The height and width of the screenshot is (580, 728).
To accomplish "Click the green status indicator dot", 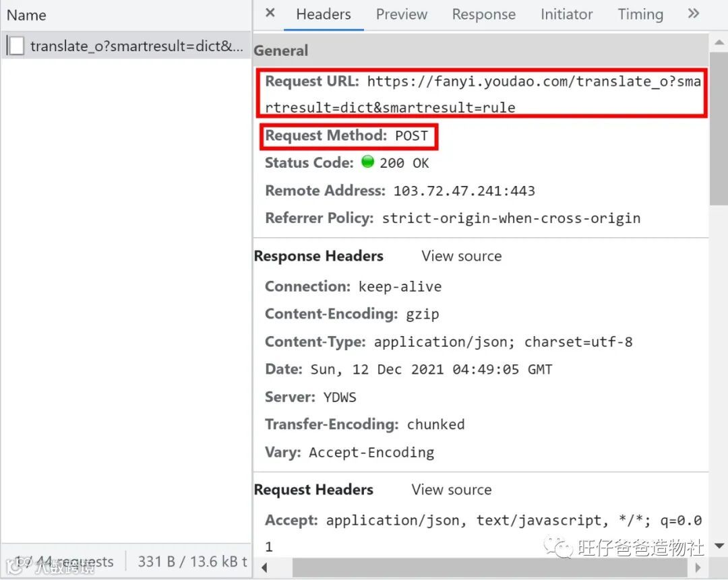I will [x=367, y=162].
